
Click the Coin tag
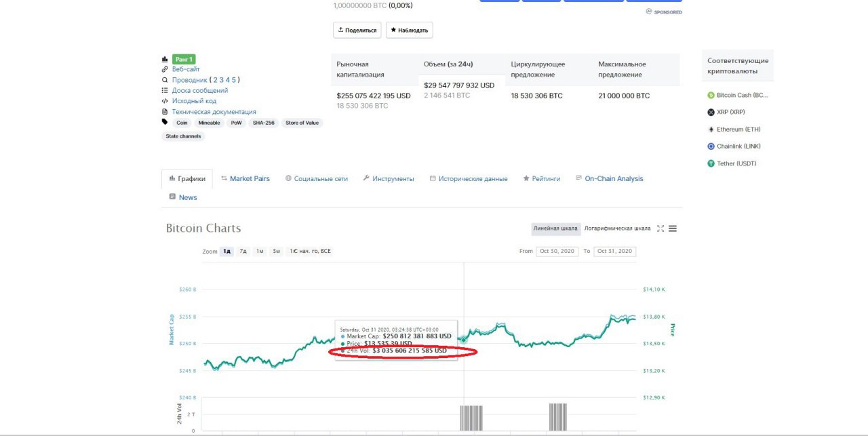(x=182, y=123)
